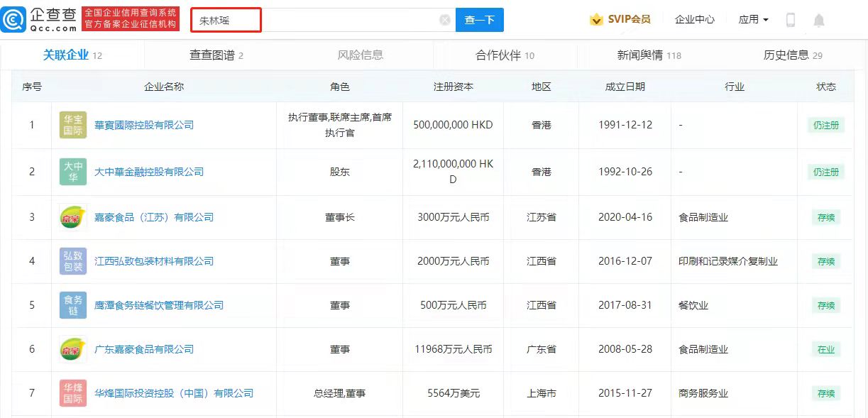The height and width of the screenshot is (418, 868).
Task: Click the 查一下 search button
Action: point(480,20)
